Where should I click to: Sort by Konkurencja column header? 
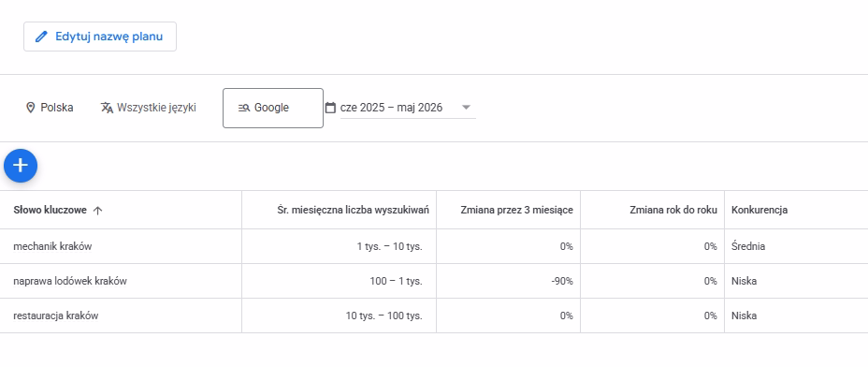click(759, 210)
